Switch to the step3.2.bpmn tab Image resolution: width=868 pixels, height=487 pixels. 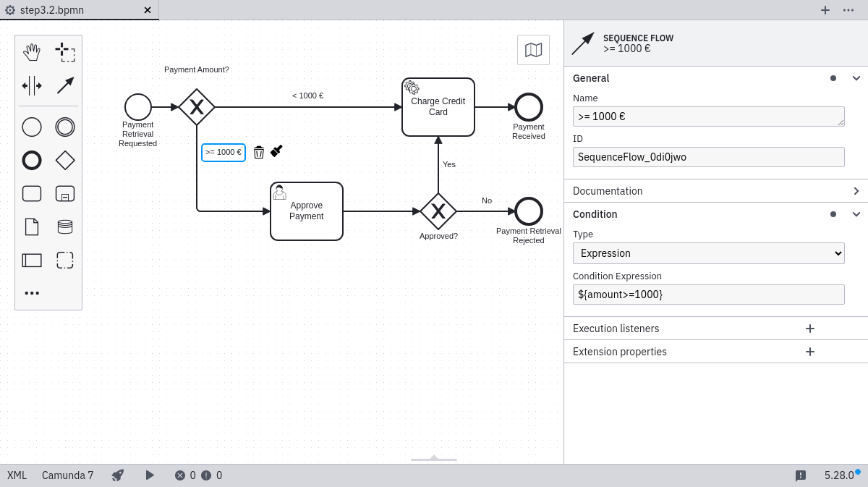80,10
